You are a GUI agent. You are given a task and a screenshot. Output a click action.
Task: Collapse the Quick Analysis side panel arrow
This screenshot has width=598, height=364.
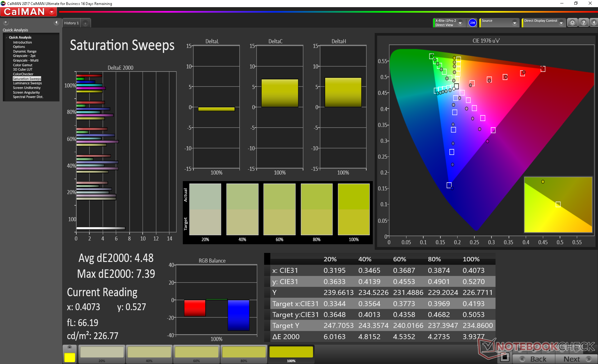coord(56,22)
